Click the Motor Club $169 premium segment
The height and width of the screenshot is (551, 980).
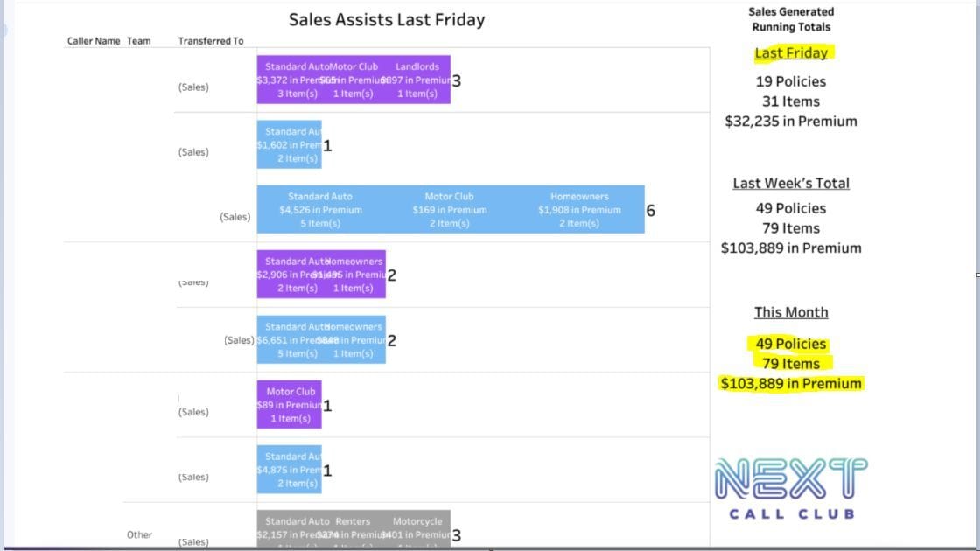pos(450,209)
